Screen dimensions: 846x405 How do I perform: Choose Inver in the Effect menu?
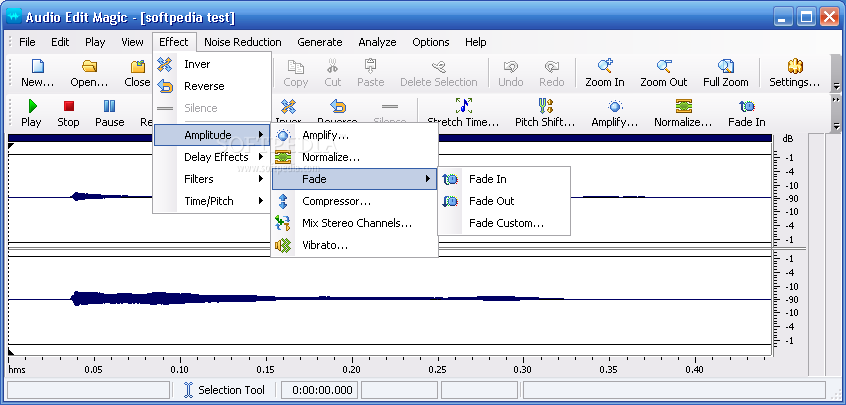(212, 64)
